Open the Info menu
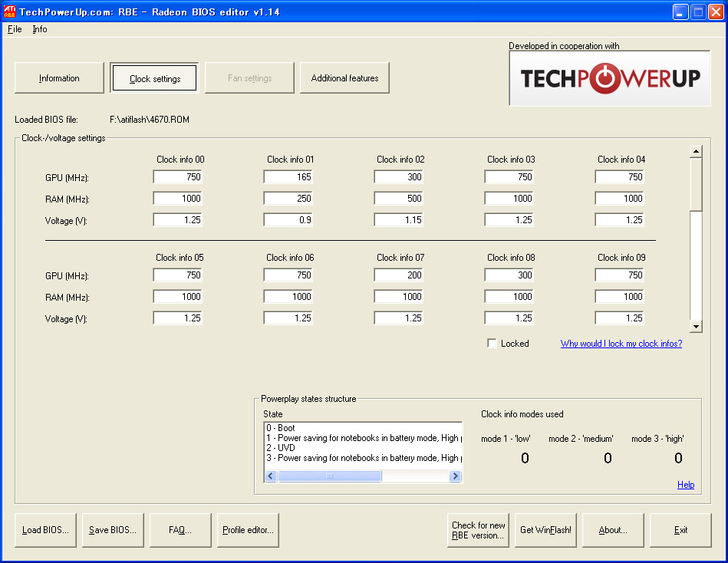 point(39,29)
